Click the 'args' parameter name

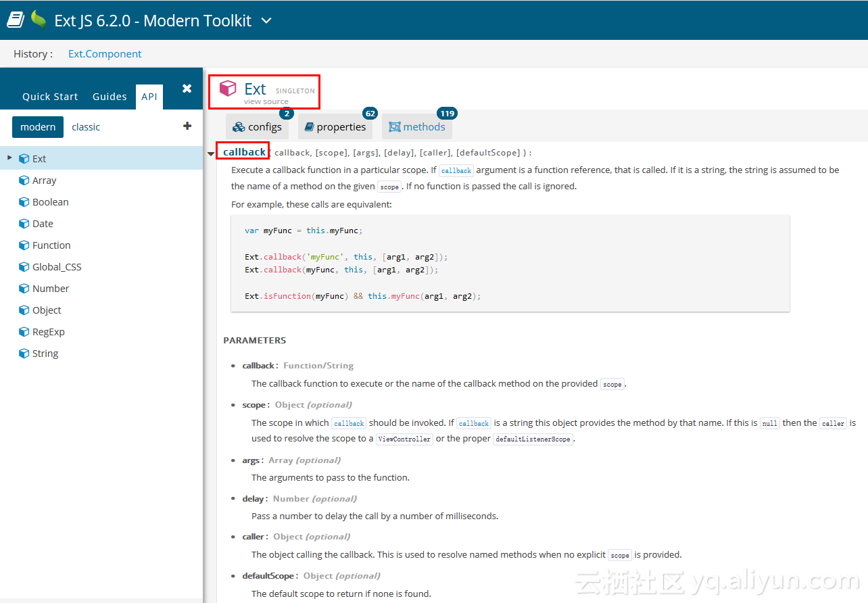[x=251, y=460]
